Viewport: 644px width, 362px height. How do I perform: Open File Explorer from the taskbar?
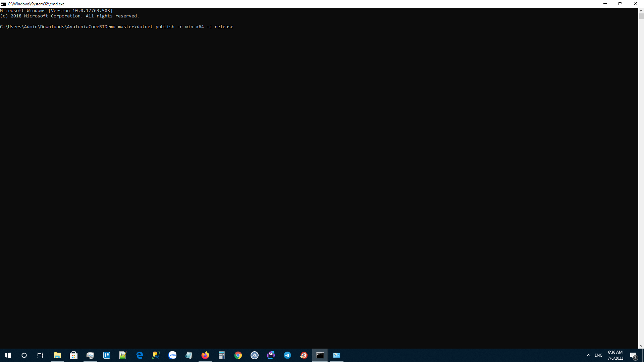[57, 355]
